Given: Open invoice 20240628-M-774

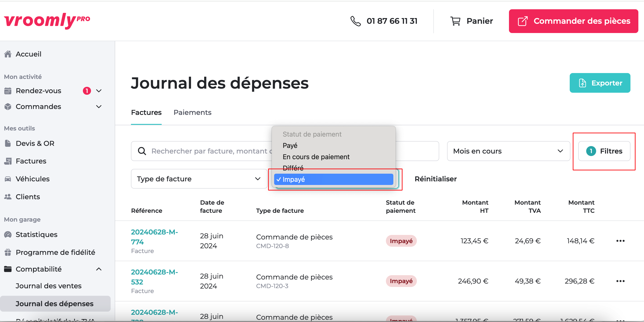Looking at the screenshot, I should (x=154, y=237).
